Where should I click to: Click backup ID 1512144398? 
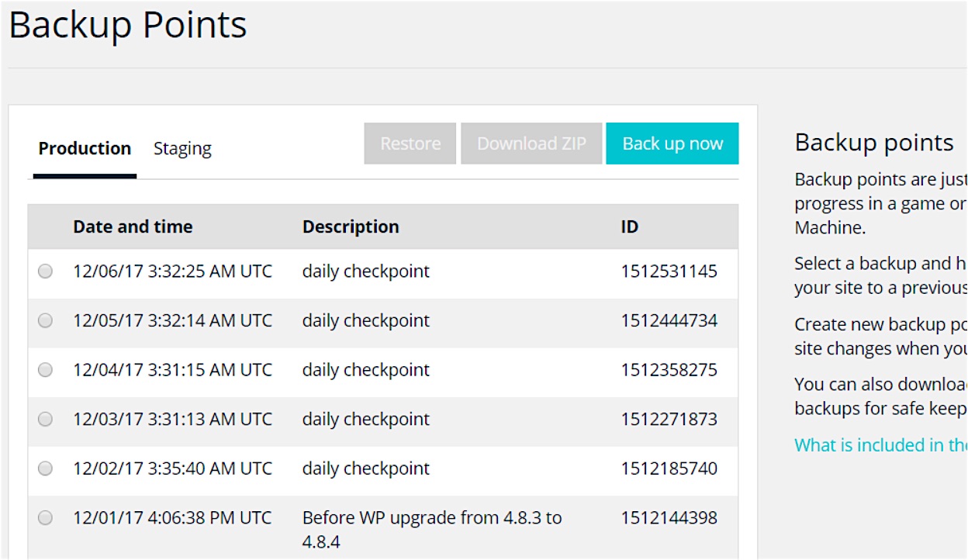coord(669,517)
